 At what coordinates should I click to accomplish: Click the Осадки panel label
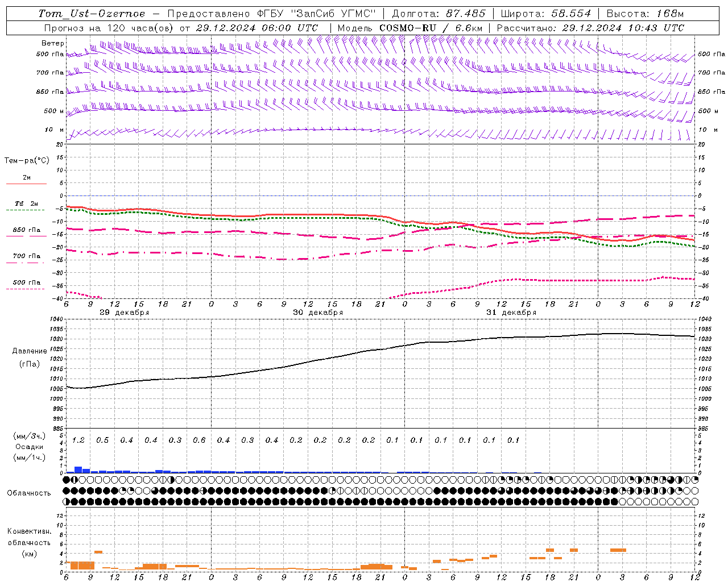29,447
